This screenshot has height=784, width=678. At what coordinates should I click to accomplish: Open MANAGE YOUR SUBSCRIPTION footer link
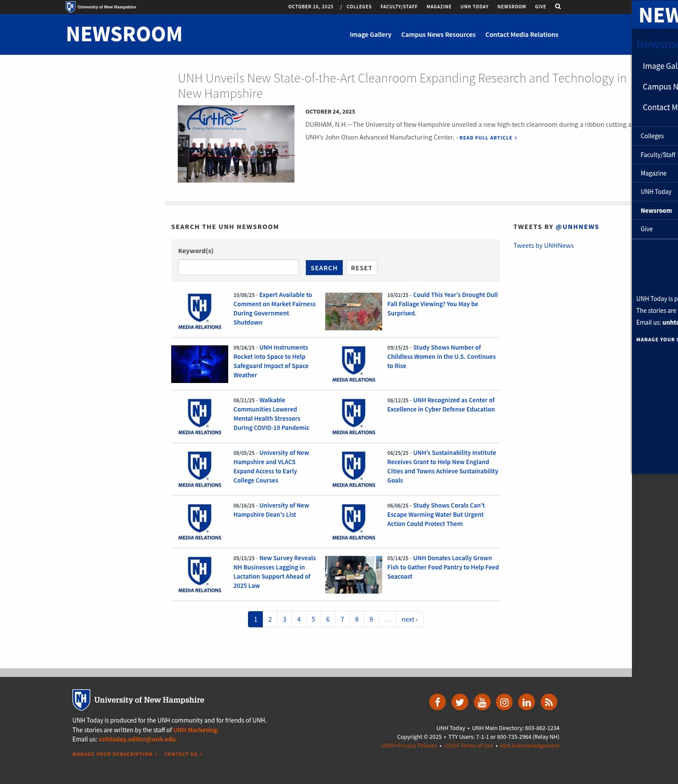click(115, 754)
